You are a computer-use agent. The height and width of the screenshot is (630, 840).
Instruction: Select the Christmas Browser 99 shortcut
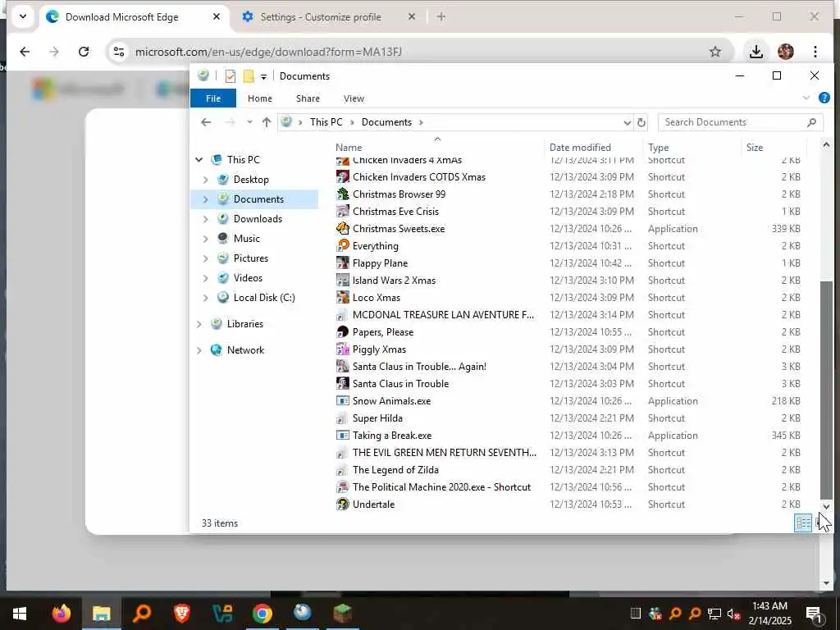click(399, 194)
